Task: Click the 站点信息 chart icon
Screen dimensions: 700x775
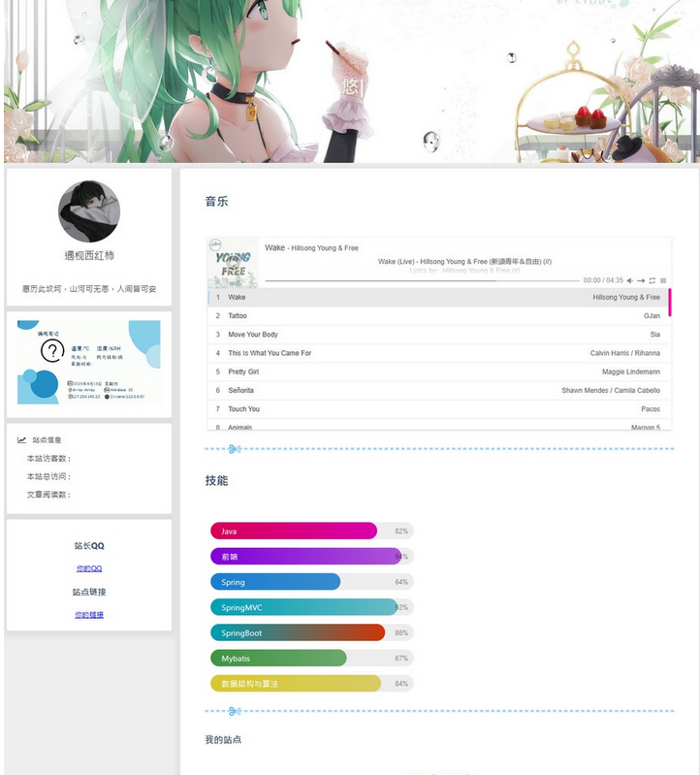Action: 21,440
